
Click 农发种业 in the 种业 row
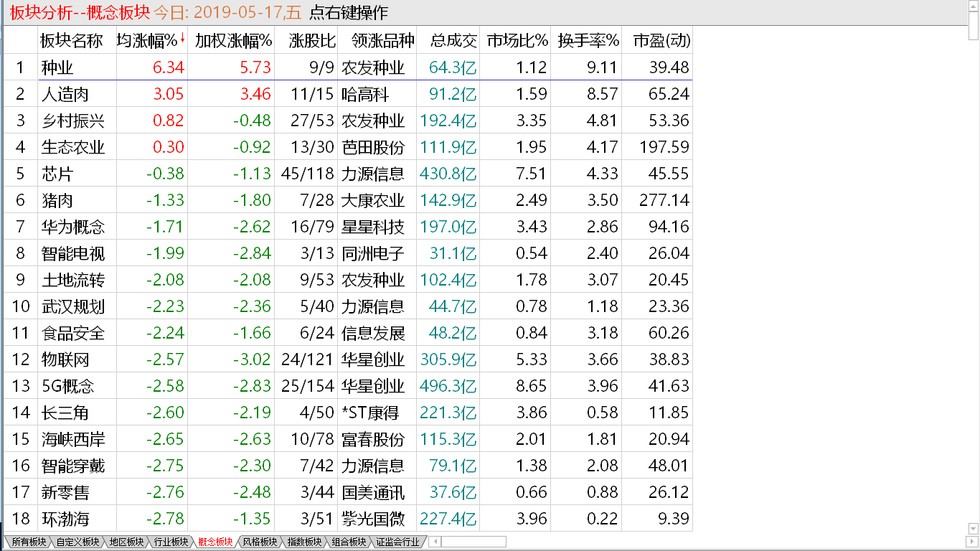pyautogui.click(x=373, y=67)
